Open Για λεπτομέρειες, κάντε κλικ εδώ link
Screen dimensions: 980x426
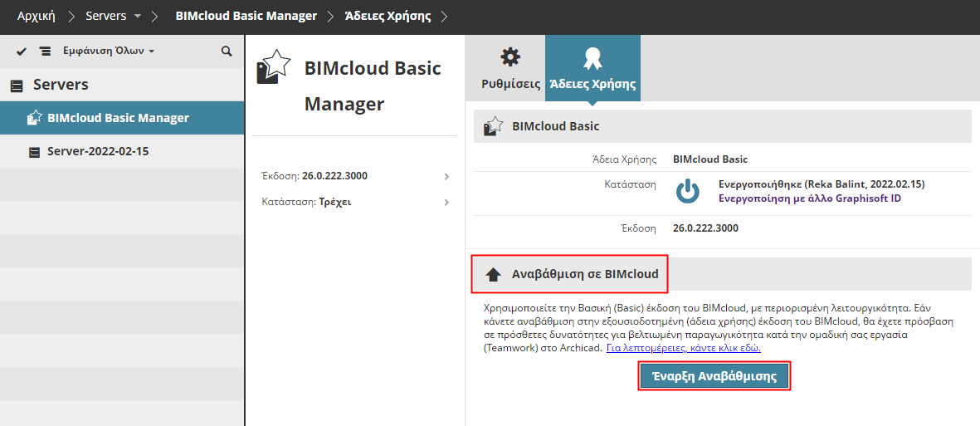point(684,348)
